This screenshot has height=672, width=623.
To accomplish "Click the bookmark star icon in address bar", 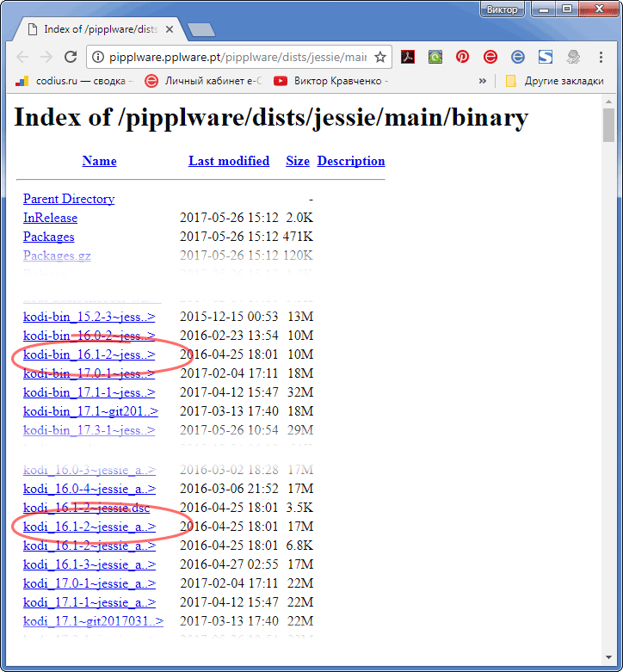I will [x=380, y=58].
